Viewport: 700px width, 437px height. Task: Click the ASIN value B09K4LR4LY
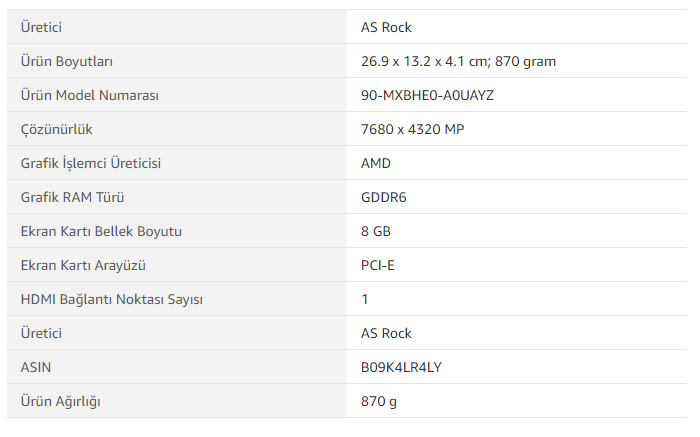[x=401, y=367]
